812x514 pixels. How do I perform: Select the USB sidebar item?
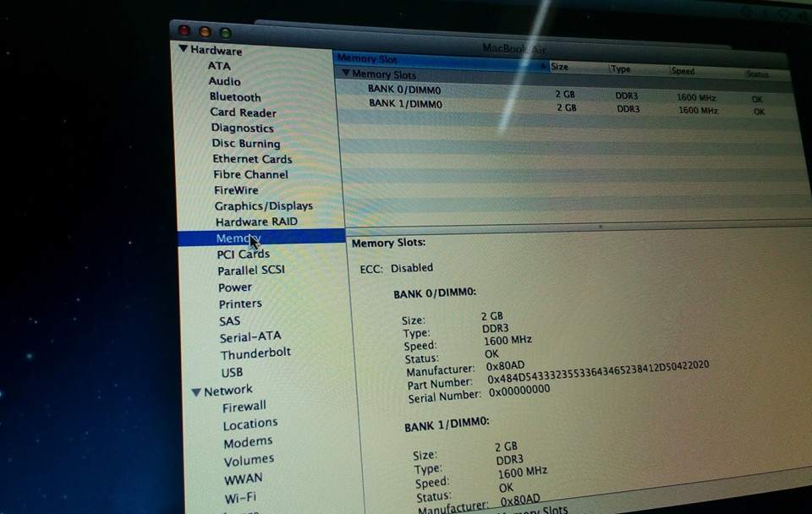point(232,372)
